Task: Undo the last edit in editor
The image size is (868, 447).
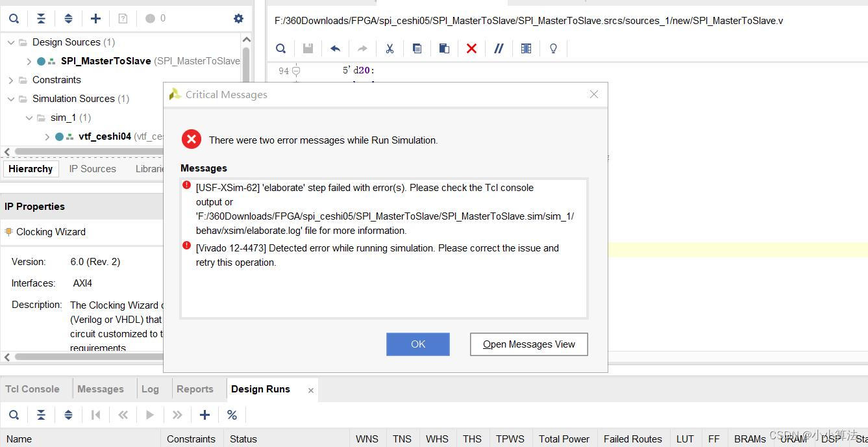Action: coord(335,48)
